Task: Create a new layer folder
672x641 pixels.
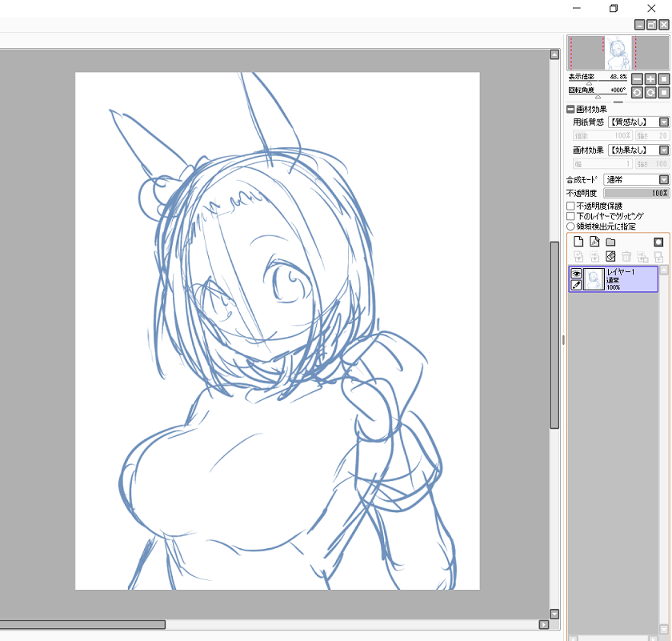Action: point(610,242)
